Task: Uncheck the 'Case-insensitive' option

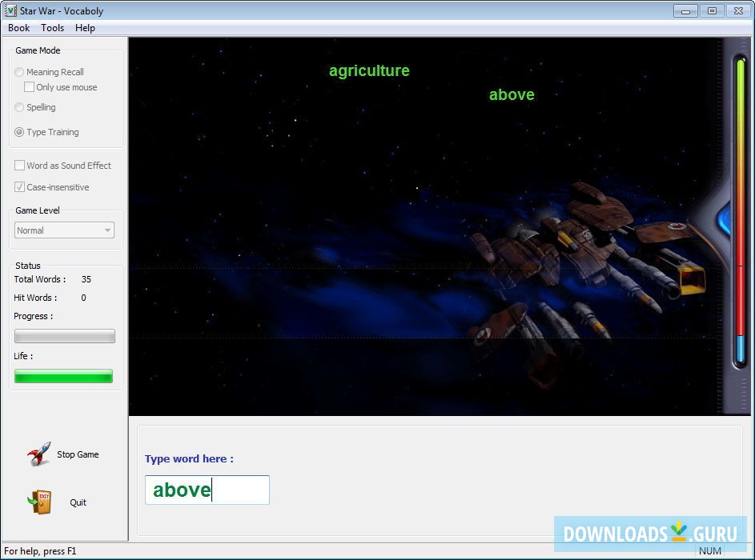Action: click(19, 187)
